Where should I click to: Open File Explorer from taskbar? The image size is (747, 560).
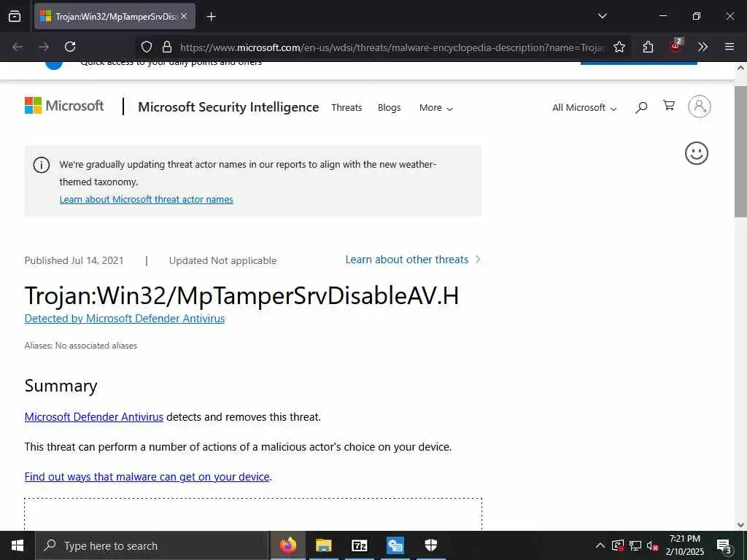323,545
